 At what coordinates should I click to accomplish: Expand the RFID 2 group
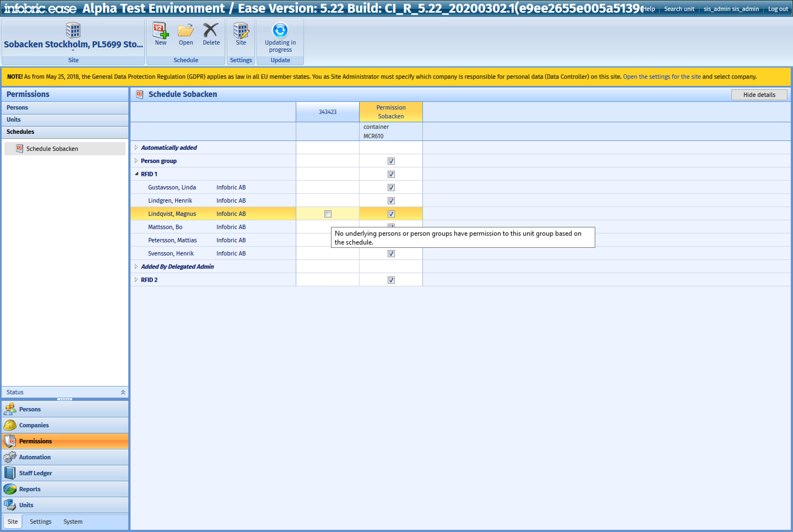click(136, 279)
